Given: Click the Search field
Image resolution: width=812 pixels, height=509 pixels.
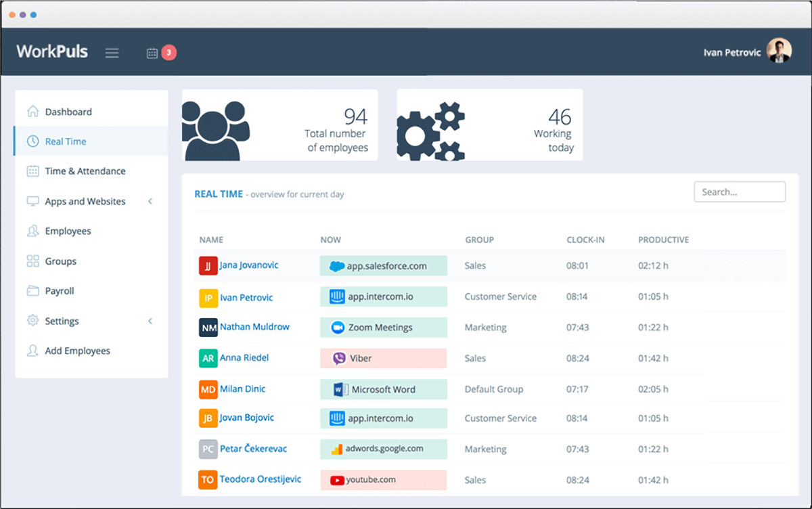Looking at the screenshot, I should (739, 192).
